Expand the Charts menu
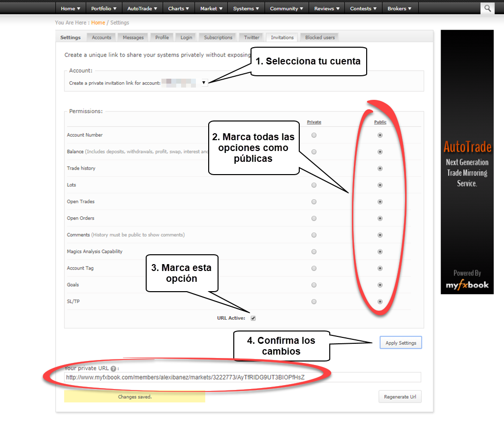The image size is (504, 421). pos(178,8)
